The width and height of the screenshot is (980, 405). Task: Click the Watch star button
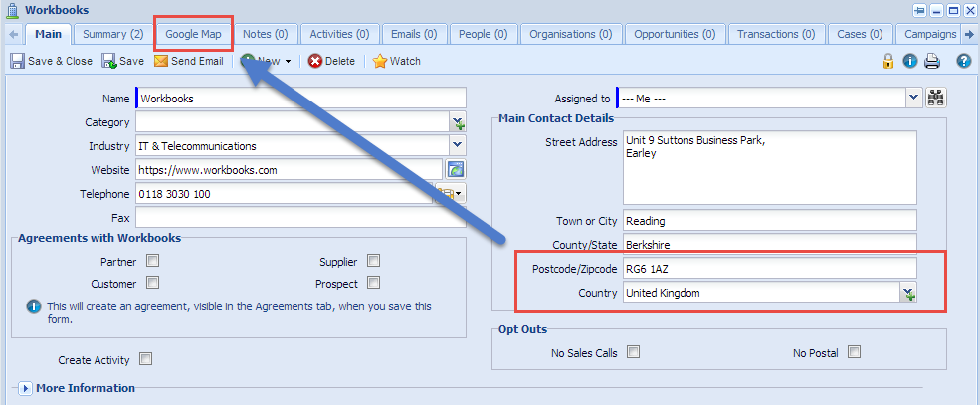396,62
